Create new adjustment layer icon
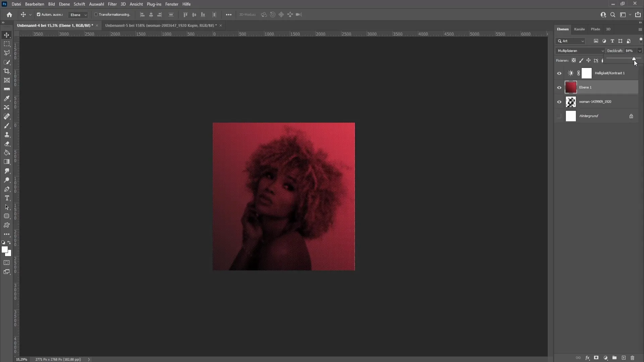 [x=606, y=358]
